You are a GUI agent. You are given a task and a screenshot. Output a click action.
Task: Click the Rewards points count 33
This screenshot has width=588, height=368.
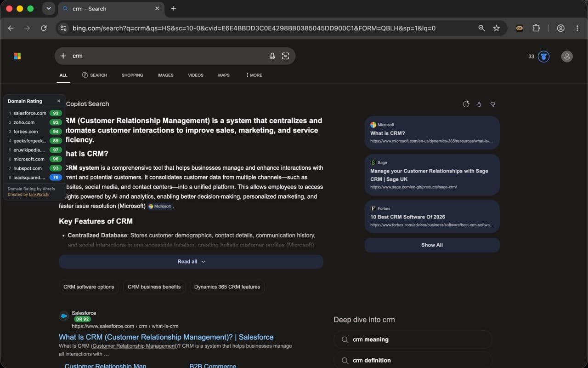click(531, 57)
